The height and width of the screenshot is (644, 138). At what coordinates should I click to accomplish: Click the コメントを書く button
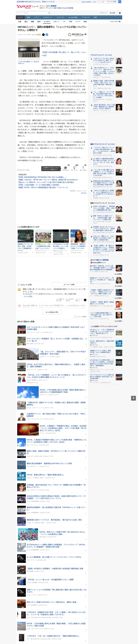tap(69, 285)
